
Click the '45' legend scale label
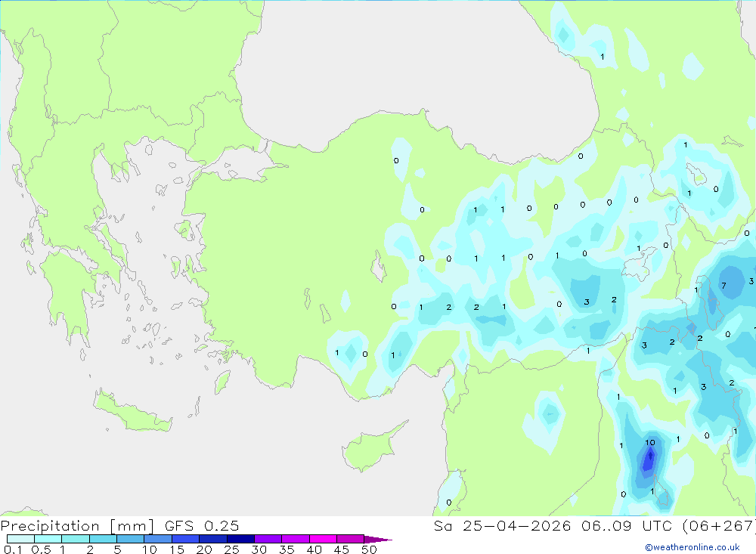pos(342,549)
